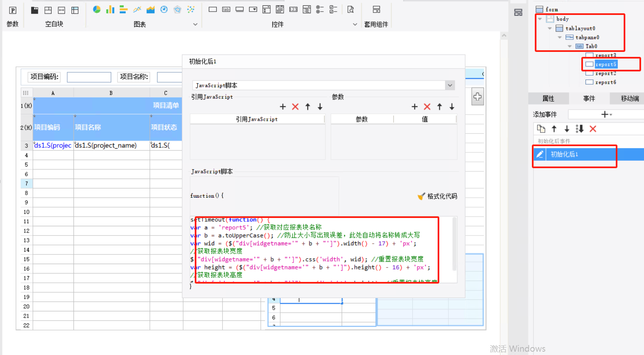
Task: Add a radio button group widget
Action: (x=320, y=9)
